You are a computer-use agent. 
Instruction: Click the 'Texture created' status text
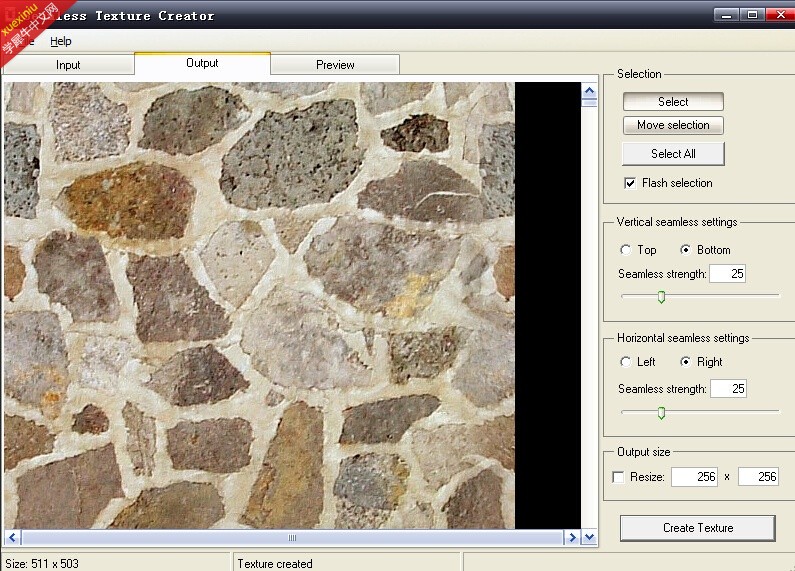(275, 564)
